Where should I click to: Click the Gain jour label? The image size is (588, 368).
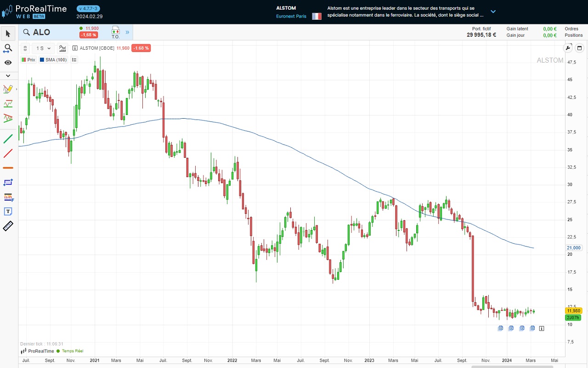(515, 35)
